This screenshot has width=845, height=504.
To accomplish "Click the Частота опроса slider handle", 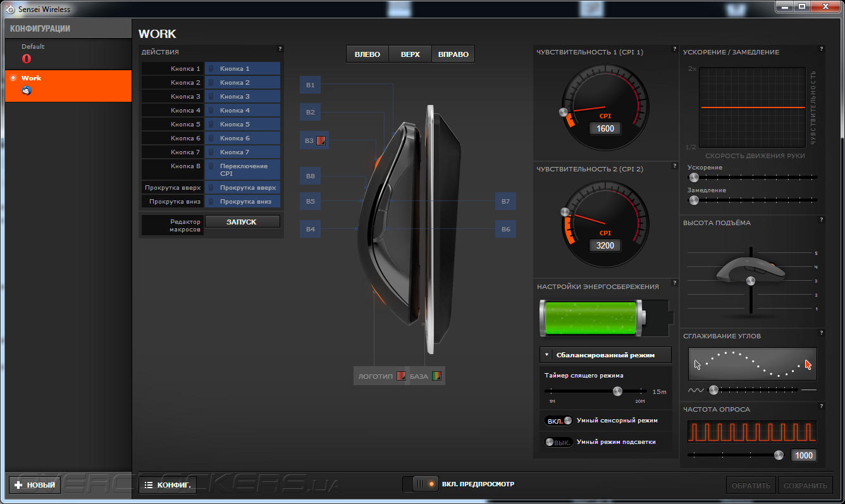I will (x=779, y=455).
